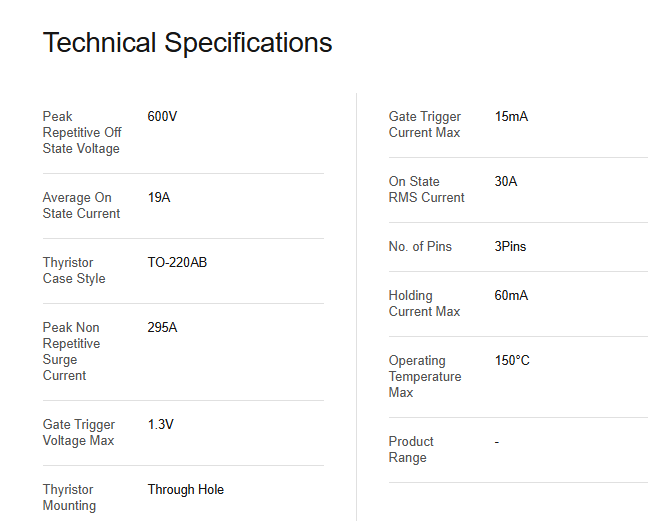Viewport: 648px width, 521px height.
Task: Select the Product Range label
Action: (x=411, y=449)
